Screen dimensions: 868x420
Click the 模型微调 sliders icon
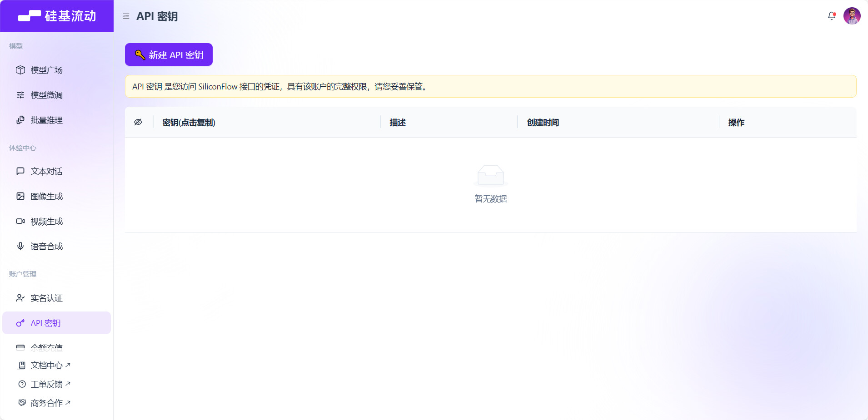(x=20, y=95)
